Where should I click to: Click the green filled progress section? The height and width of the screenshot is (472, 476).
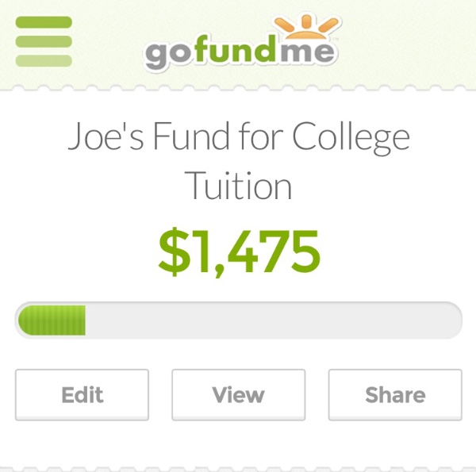point(52,320)
